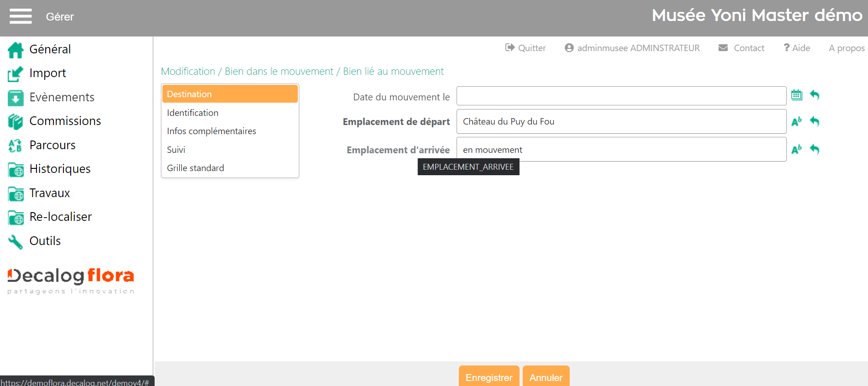Open calendar picker for Date du mouvement
The height and width of the screenshot is (386, 868).
pyautogui.click(x=797, y=95)
